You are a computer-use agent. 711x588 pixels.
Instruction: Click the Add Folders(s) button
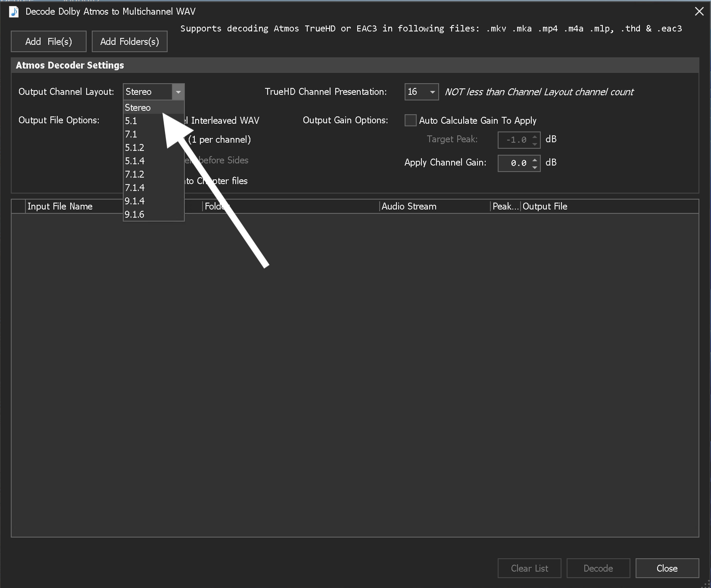(x=130, y=41)
